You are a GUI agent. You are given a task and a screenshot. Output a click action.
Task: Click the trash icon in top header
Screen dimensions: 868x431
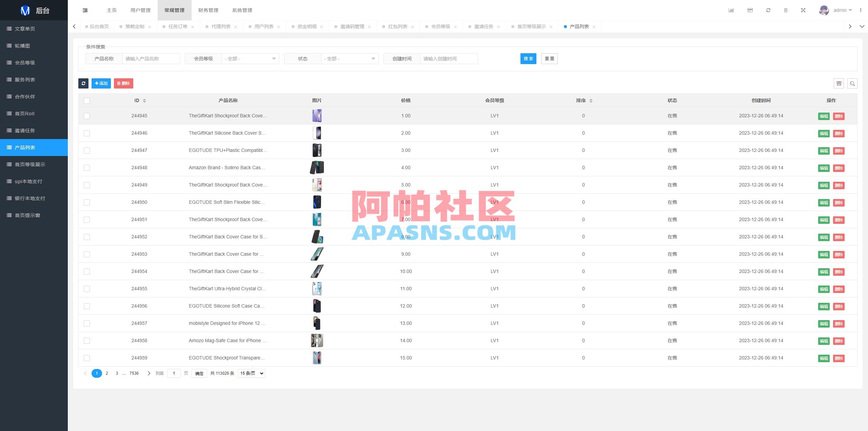point(786,10)
